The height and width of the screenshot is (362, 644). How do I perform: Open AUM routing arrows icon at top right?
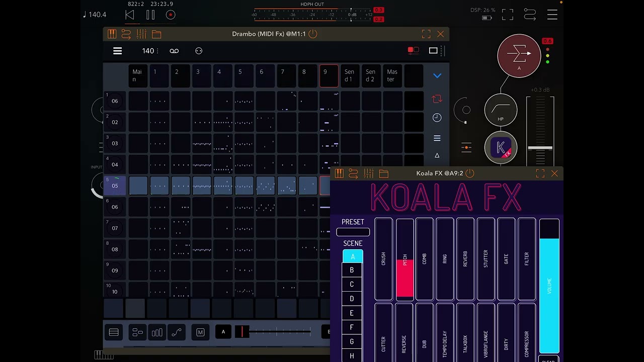pyautogui.click(x=530, y=15)
